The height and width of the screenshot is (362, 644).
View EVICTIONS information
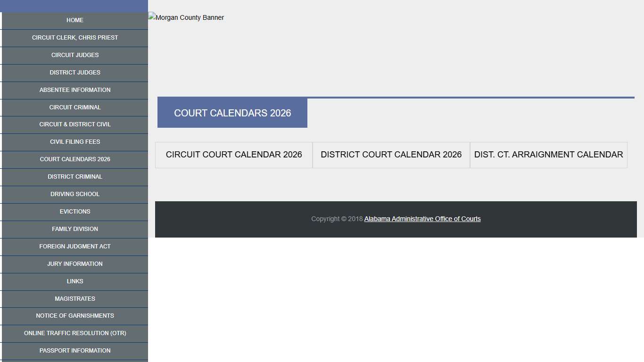point(74,212)
